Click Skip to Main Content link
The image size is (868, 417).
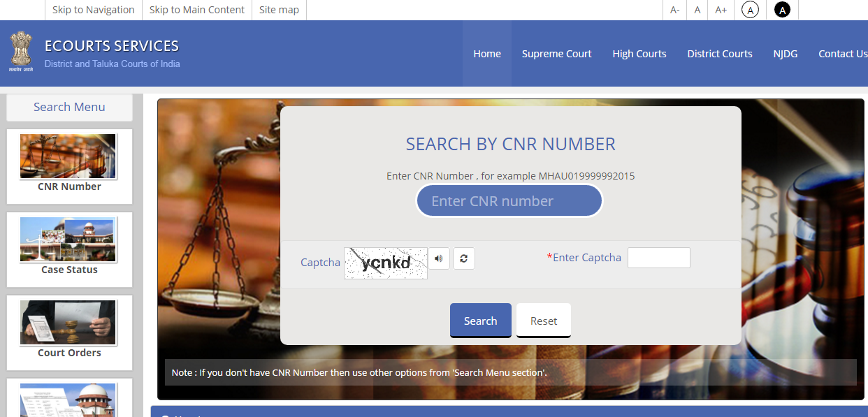[197, 10]
